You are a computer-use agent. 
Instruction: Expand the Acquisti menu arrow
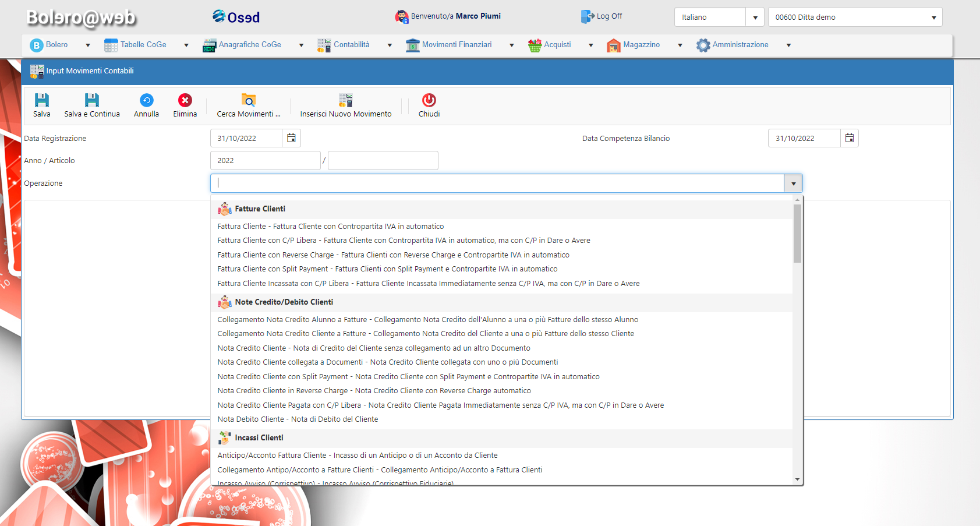590,45
